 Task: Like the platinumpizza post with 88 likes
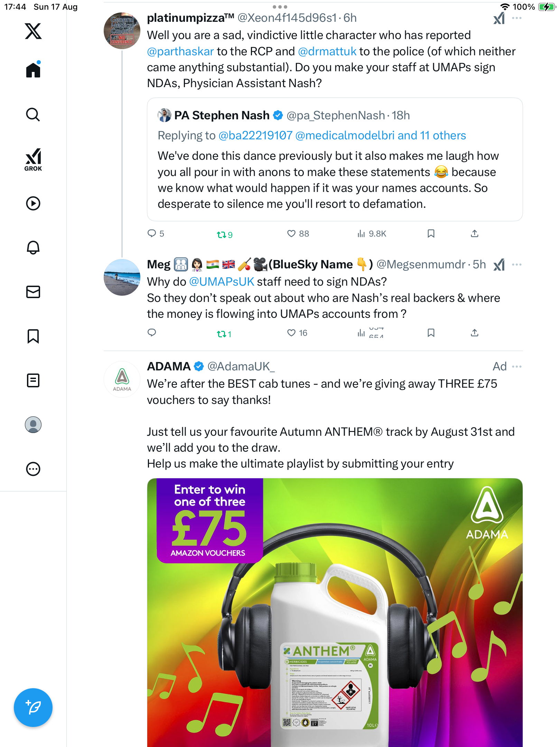click(291, 234)
